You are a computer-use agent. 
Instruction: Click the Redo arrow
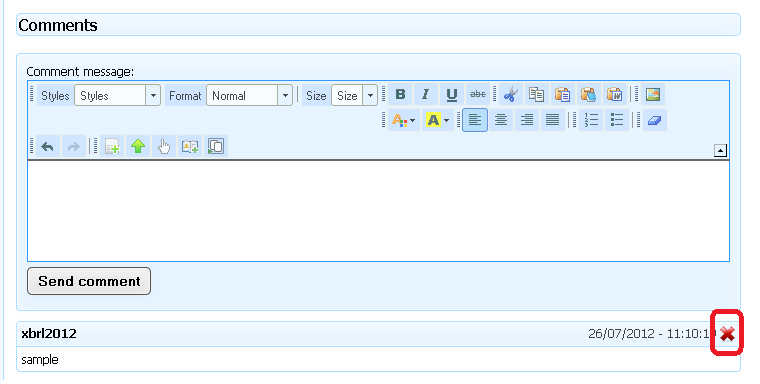(74, 146)
